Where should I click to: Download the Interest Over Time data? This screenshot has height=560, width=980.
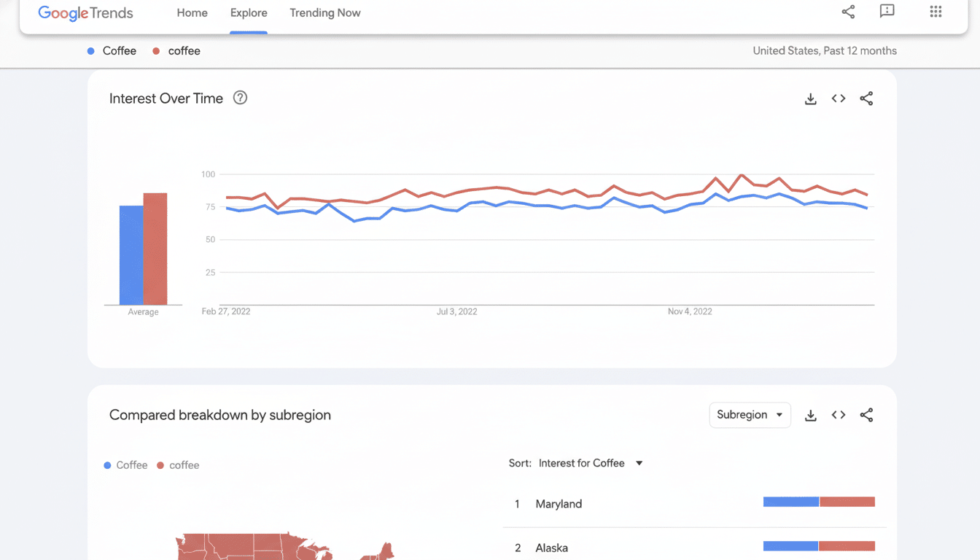click(x=811, y=98)
